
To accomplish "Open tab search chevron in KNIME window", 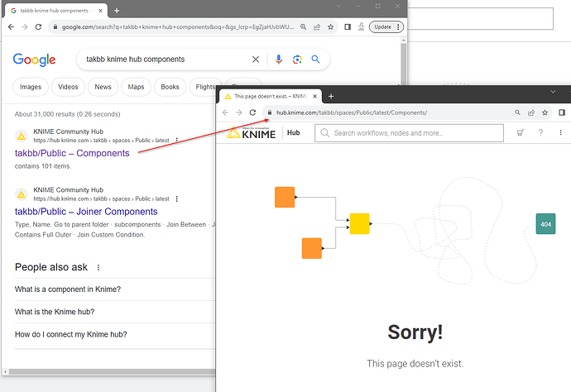I will click(x=553, y=92).
